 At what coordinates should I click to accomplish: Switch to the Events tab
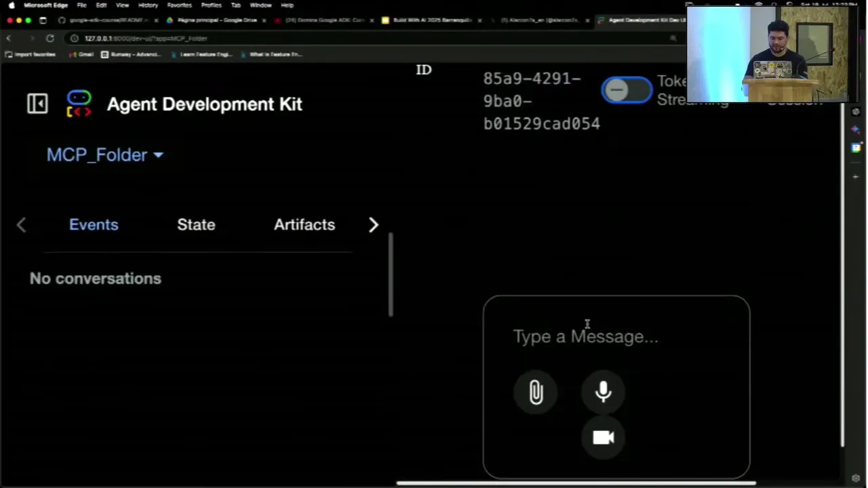point(94,224)
